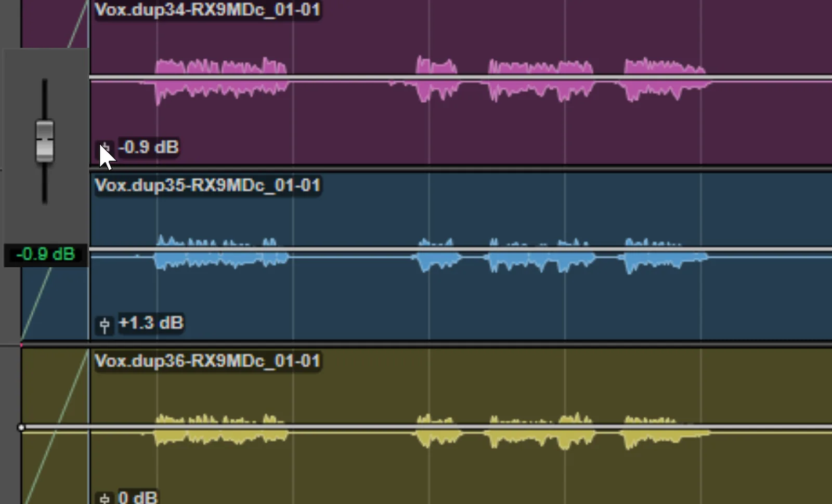Select clip name Vox.dup36-RX9MDc_01-01

[x=207, y=361]
